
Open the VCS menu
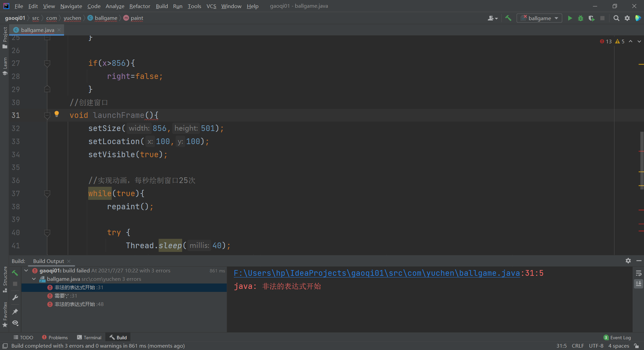click(211, 6)
